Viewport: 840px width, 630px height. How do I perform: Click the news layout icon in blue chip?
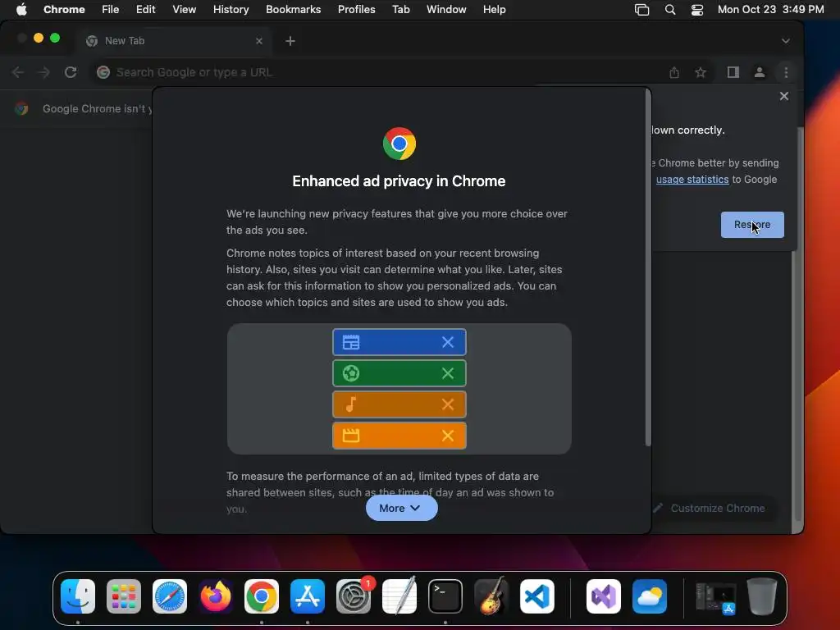point(351,342)
